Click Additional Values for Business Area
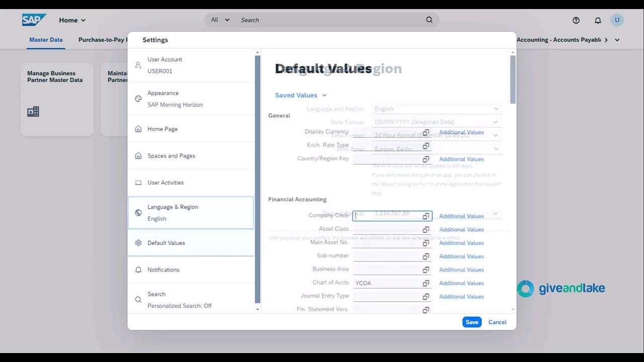Screen dimensions: 644x362 coord(461,270)
